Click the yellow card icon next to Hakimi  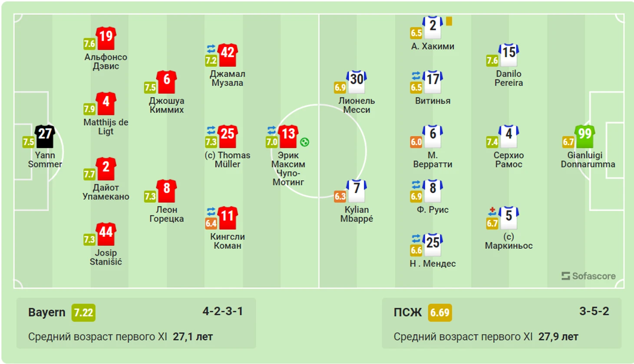(449, 21)
